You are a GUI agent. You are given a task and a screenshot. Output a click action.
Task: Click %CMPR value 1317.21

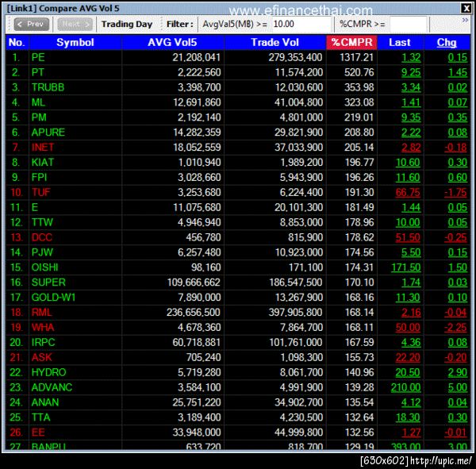tap(357, 57)
